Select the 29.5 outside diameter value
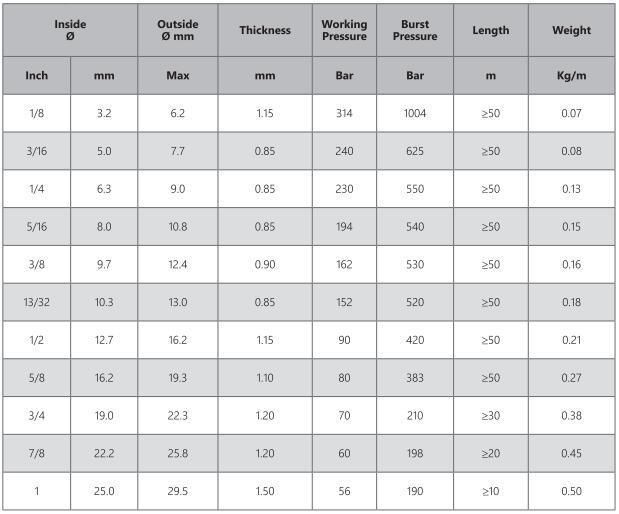This screenshot has height=514, width=619. [x=178, y=491]
